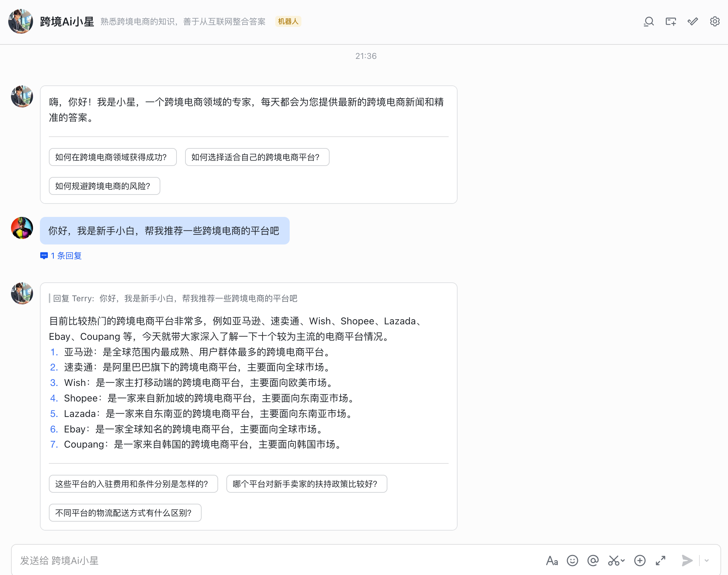This screenshot has width=728, height=575.
Task: Click the bot description 熟悉跨境电商的知识
Action: point(183,22)
